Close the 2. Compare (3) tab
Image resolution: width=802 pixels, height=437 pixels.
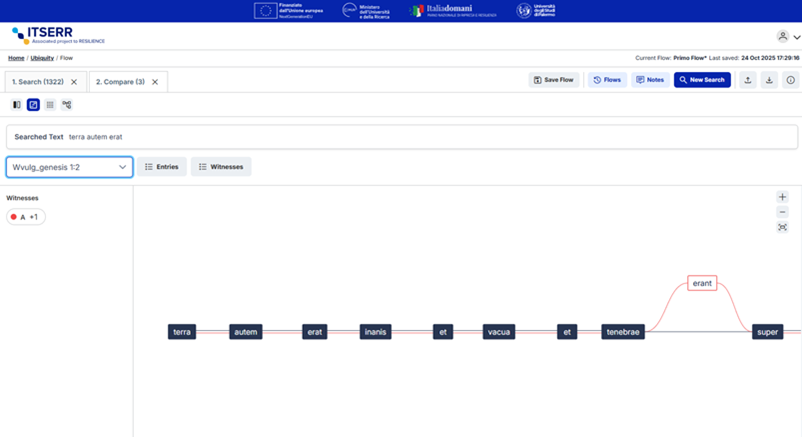(155, 82)
